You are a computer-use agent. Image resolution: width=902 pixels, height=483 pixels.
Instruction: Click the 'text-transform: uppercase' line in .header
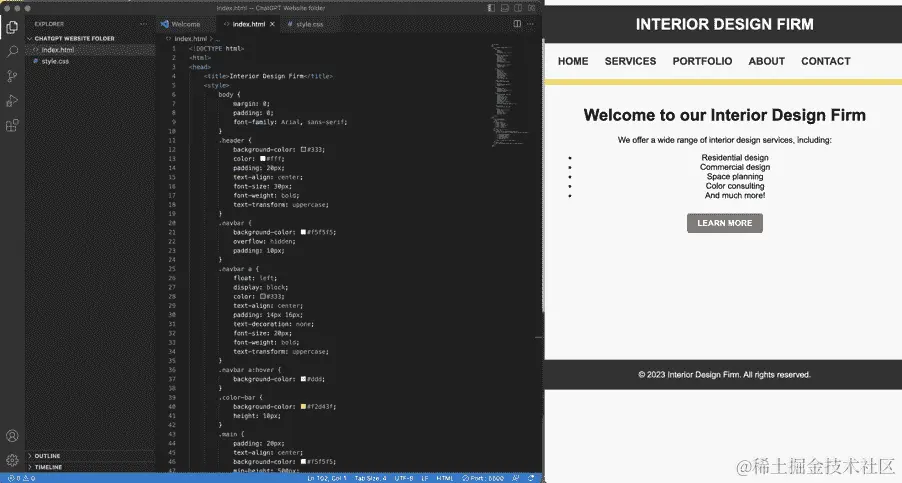pos(281,205)
